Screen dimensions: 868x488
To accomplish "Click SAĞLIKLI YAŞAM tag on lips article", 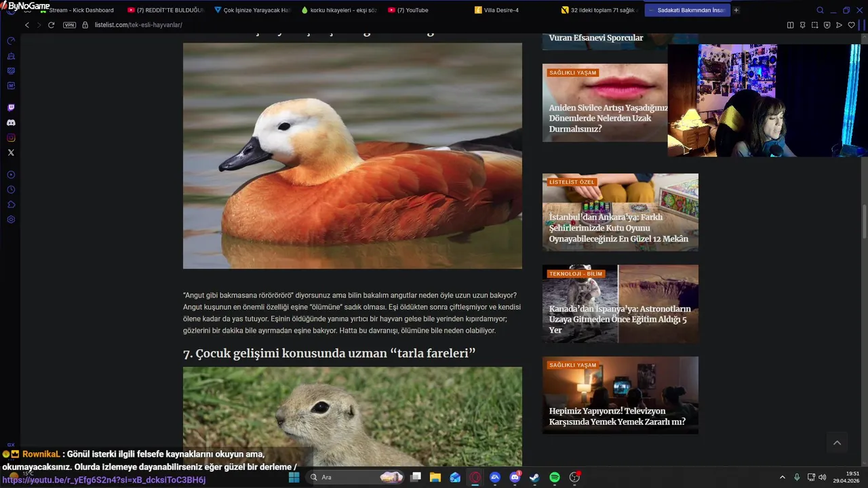I will 573,73.
